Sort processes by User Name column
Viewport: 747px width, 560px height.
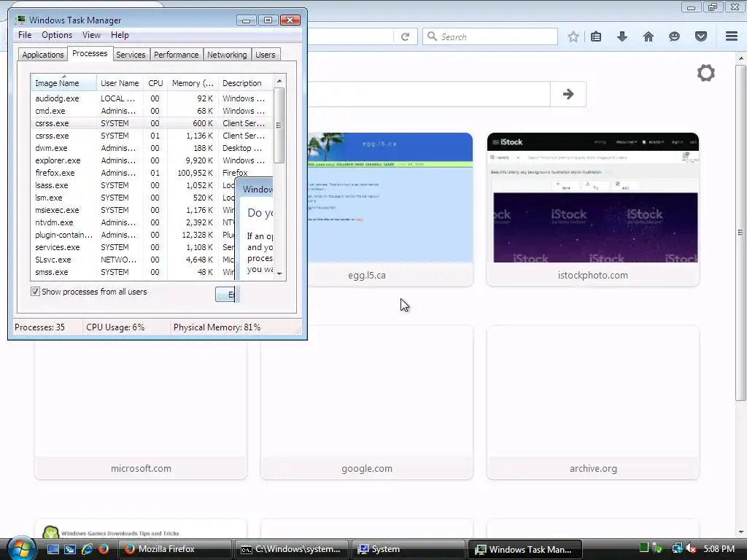[x=120, y=83]
